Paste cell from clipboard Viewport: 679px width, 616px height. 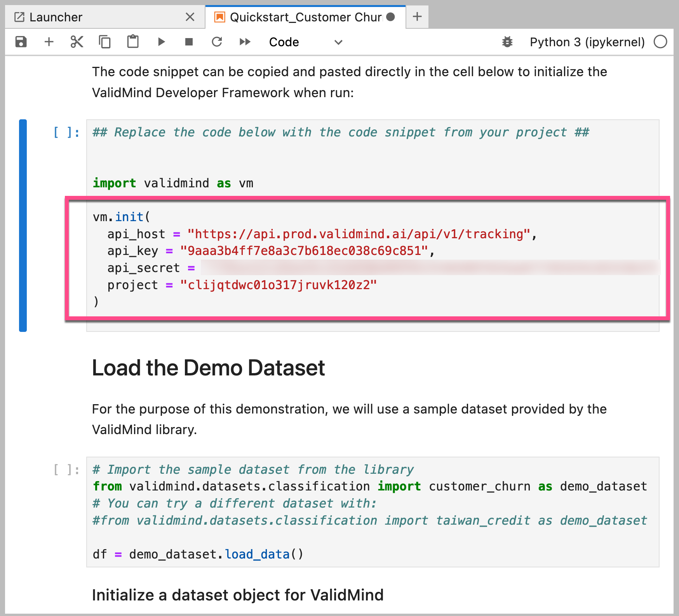point(133,42)
